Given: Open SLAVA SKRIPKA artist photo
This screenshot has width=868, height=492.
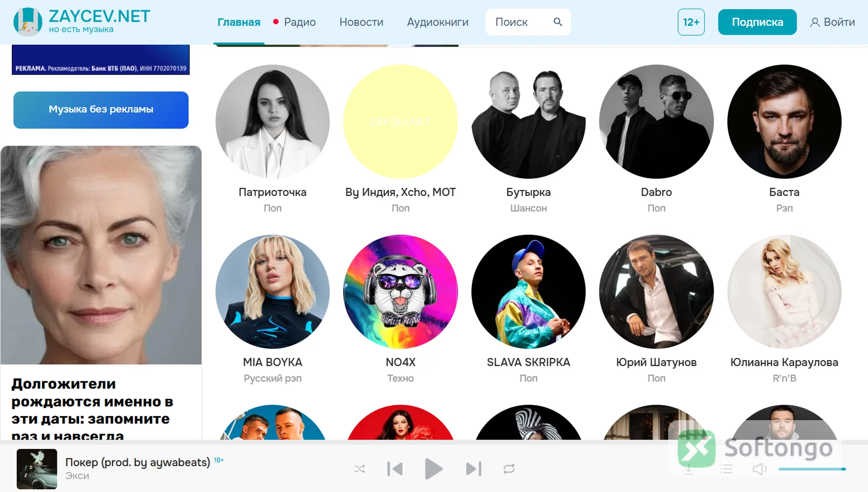Looking at the screenshot, I should tap(528, 291).
